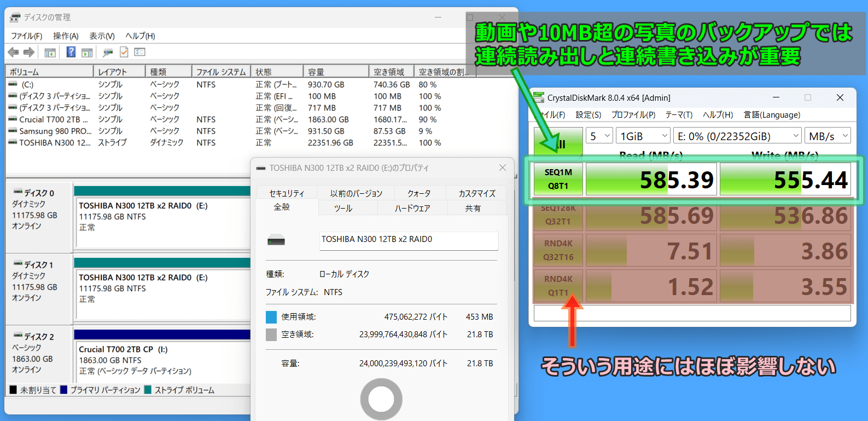Click the view settings checklist toolbar icon

coord(140,52)
